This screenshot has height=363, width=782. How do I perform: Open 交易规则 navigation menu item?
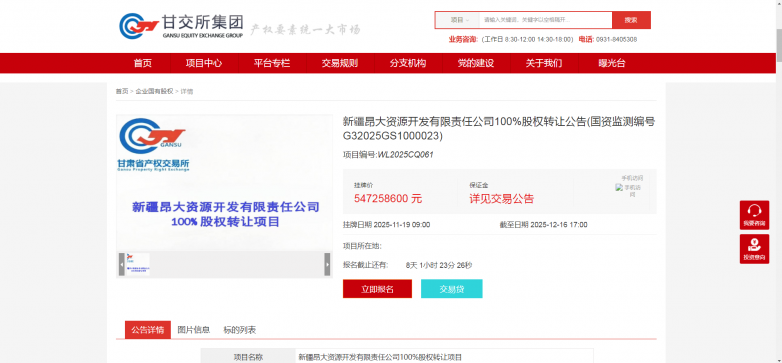tap(340, 63)
